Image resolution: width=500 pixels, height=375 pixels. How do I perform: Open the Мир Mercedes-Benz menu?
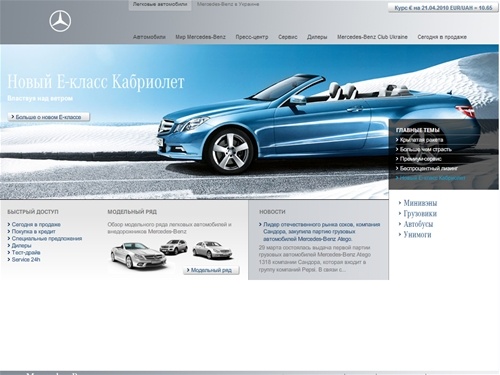click(x=200, y=37)
